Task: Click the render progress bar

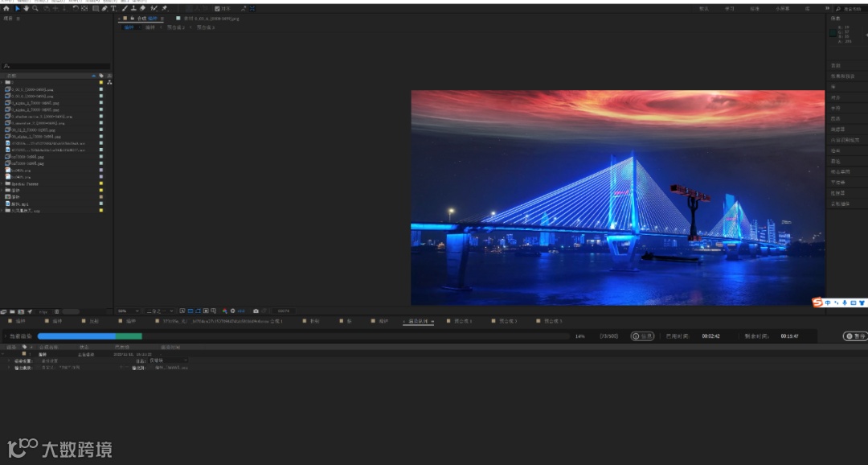Action: tap(303, 335)
